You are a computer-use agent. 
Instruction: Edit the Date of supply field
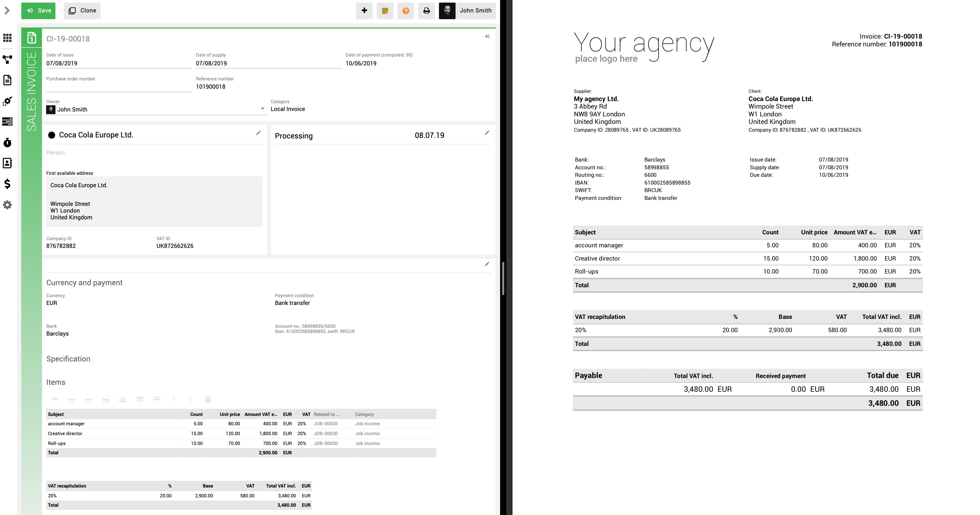pyautogui.click(x=269, y=64)
